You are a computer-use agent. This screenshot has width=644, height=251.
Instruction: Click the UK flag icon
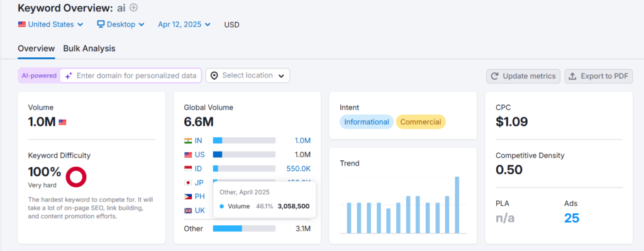pos(188,210)
